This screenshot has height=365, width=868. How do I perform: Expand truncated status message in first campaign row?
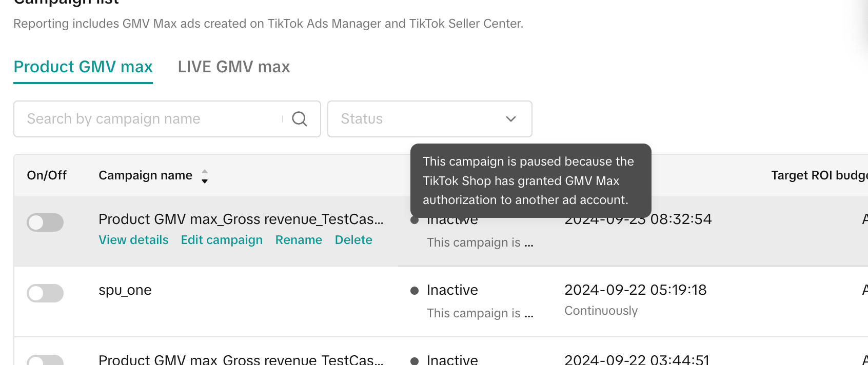click(x=480, y=242)
